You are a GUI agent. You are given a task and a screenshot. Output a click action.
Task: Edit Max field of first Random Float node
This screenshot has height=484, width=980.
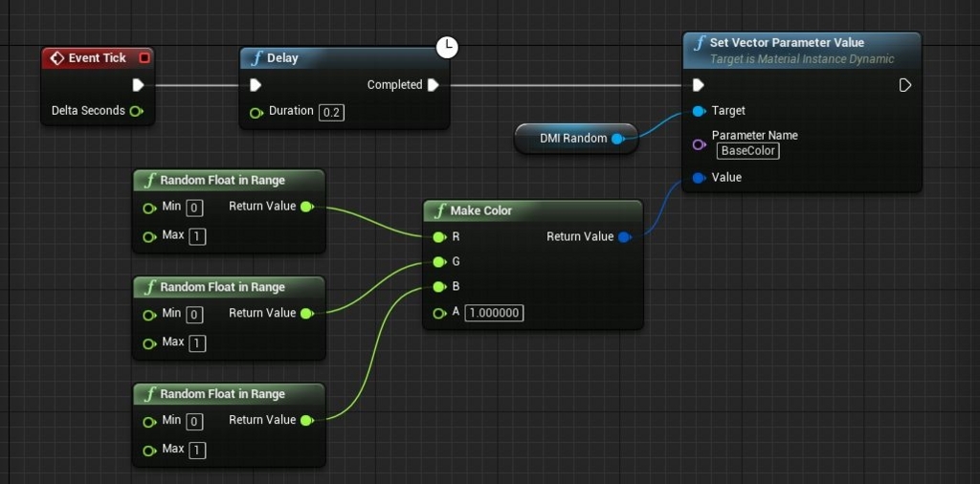coord(197,236)
